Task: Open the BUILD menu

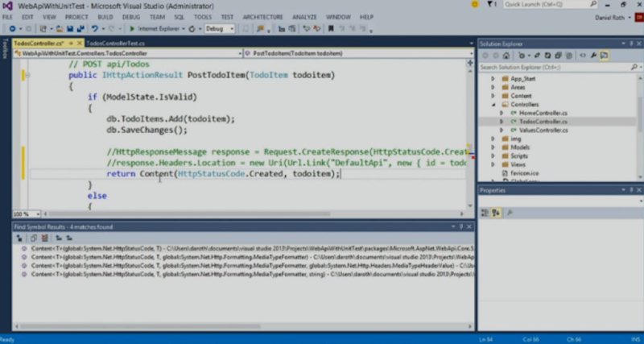Action: [x=105, y=17]
